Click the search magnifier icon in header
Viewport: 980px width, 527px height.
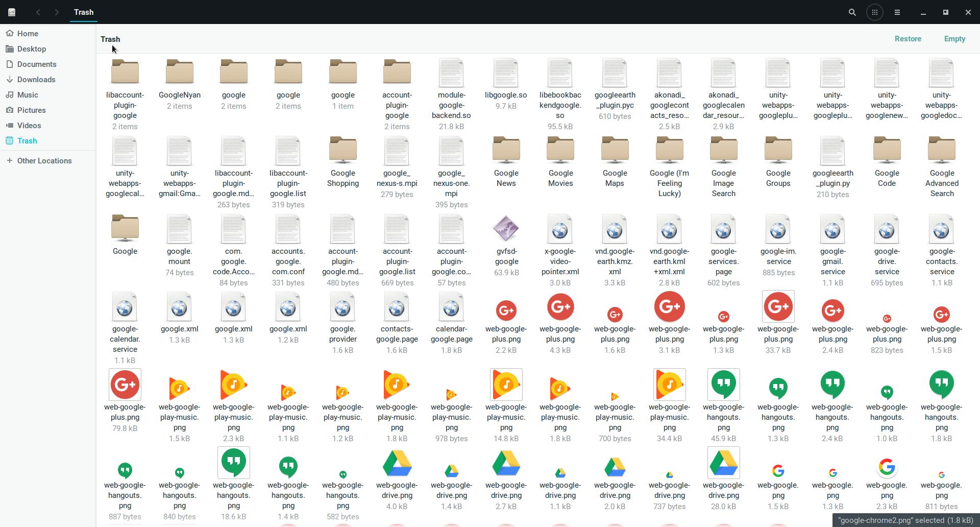(x=852, y=12)
